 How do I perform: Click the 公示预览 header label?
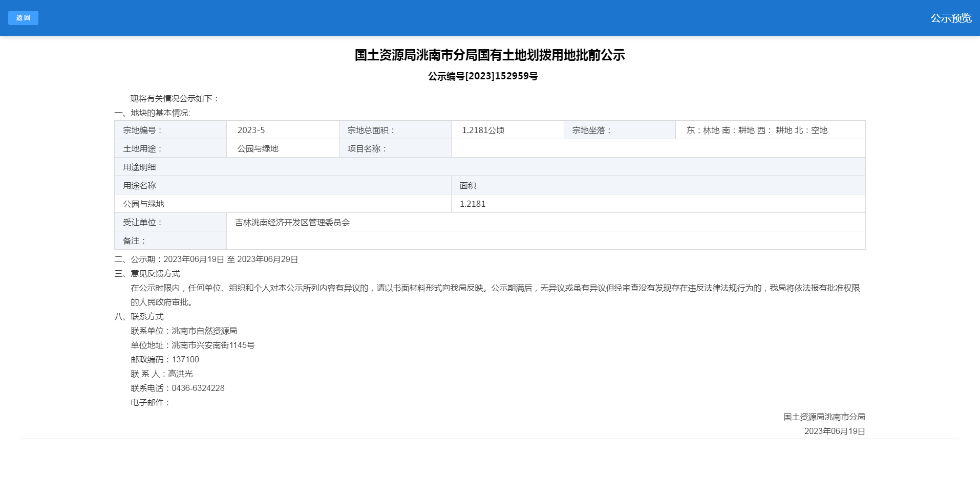pos(951,18)
